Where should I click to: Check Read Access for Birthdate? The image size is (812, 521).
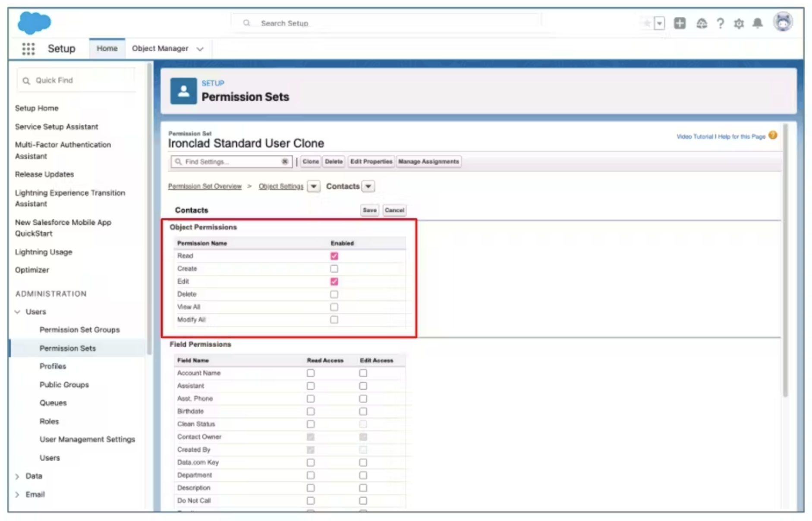point(311,411)
